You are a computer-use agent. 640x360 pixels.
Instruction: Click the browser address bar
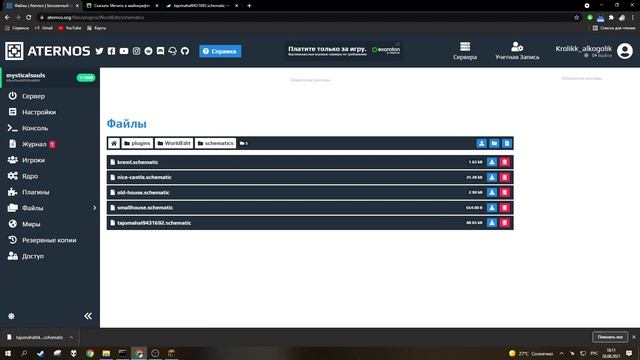[306, 18]
